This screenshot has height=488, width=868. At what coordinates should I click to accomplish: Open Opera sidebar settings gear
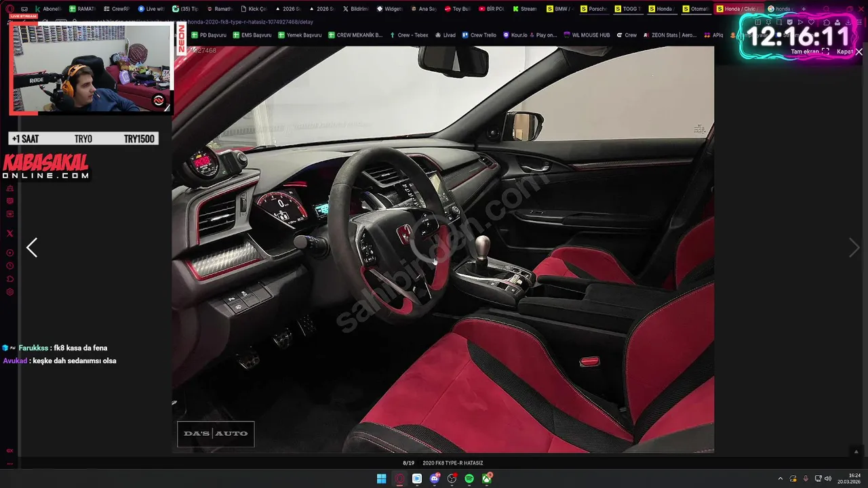point(9,291)
